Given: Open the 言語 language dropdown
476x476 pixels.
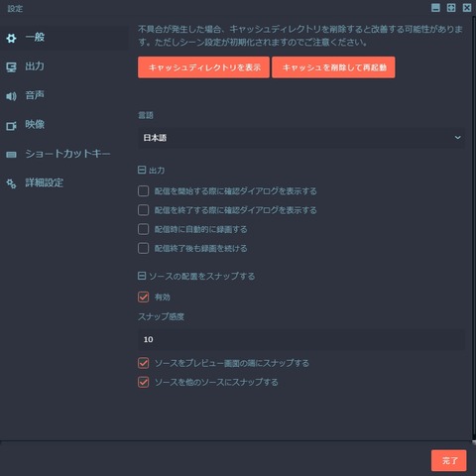Looking at the screenshot, I should (301, 138).
